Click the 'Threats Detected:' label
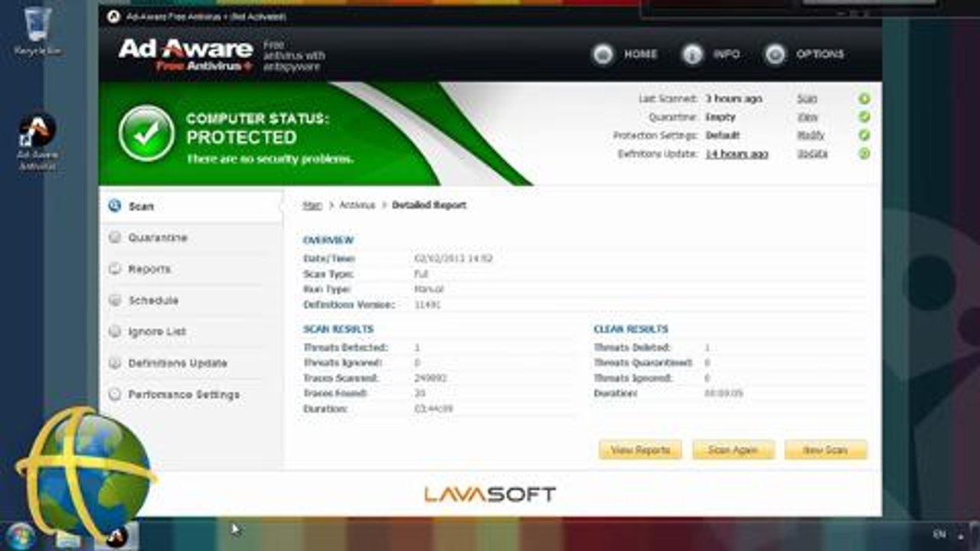The height and width of the screenshot is (551, 980). pyautogui.click(x=345, y=347)
